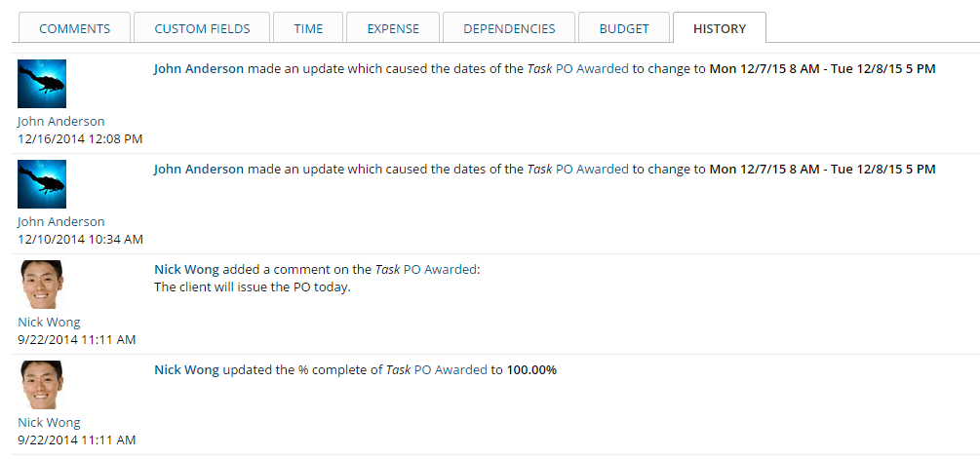
Task: Open PO Awarded link in Nick Wong's comment entry
Action: tap(440, 270)
